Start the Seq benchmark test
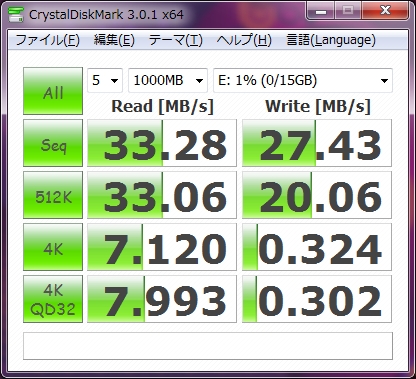Screen dimensions: 416x379 click(x=53, y=143)
